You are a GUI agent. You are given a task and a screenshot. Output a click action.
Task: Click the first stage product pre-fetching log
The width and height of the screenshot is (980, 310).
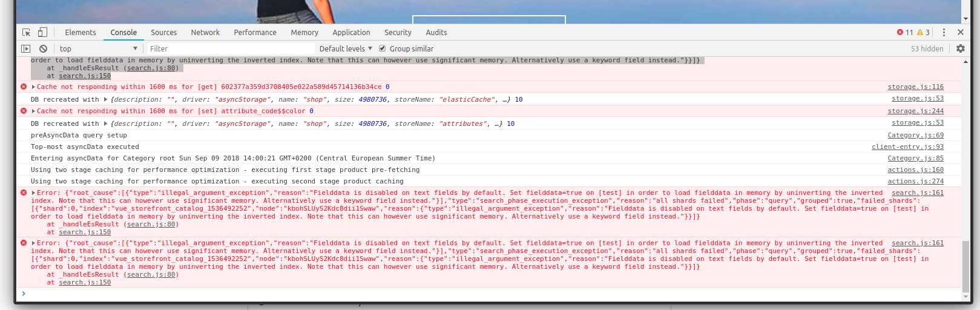225,170
